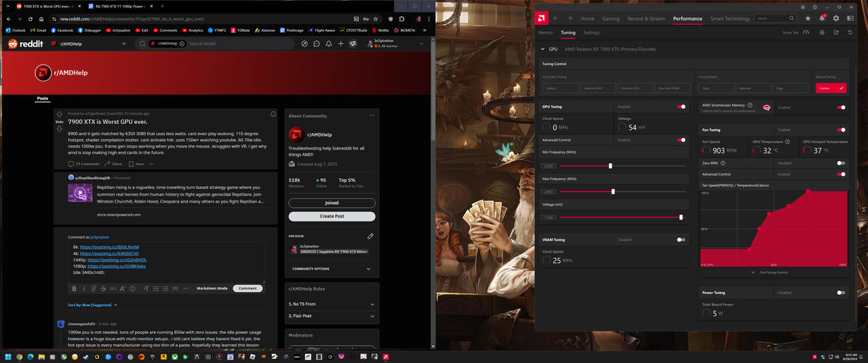Open Reddit chat icon in header
868x363 pixels.
tap(317, 43)
